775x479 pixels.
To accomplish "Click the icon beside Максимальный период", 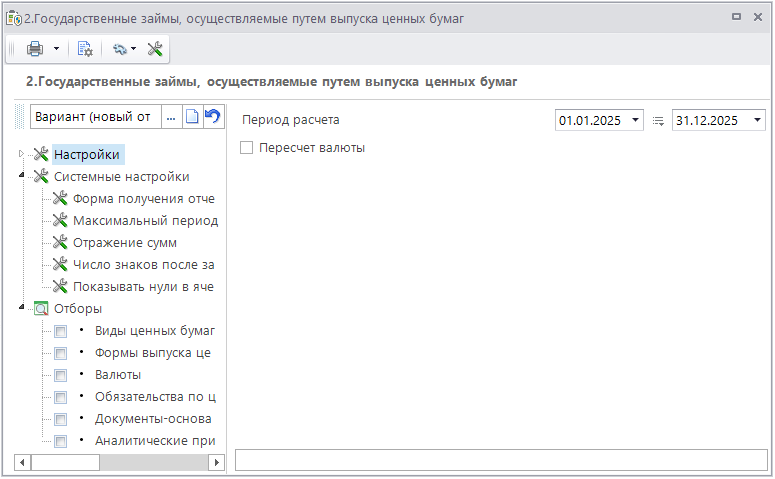I will 60,220.
